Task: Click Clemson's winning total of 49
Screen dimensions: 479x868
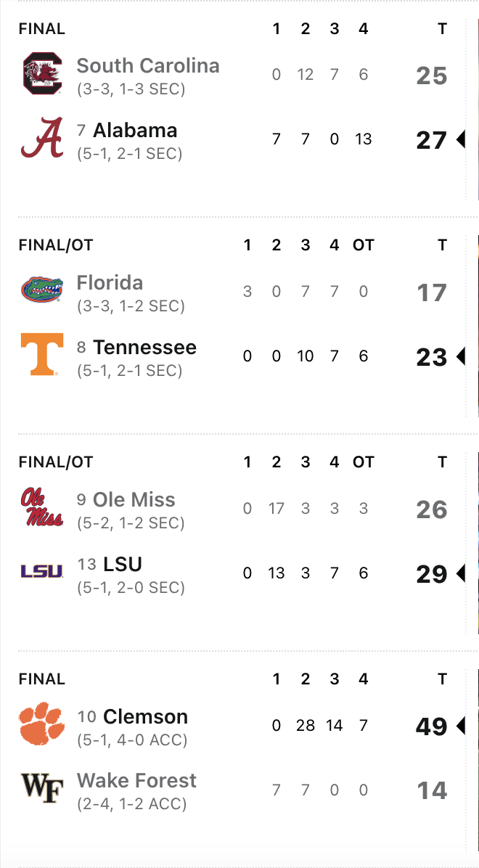Action: 431,726
